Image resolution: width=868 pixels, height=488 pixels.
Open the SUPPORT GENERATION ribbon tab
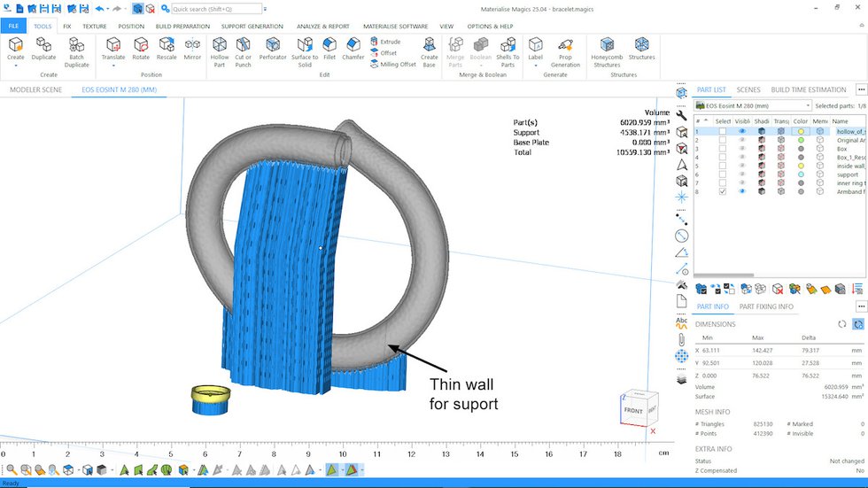tap(252, 27)
